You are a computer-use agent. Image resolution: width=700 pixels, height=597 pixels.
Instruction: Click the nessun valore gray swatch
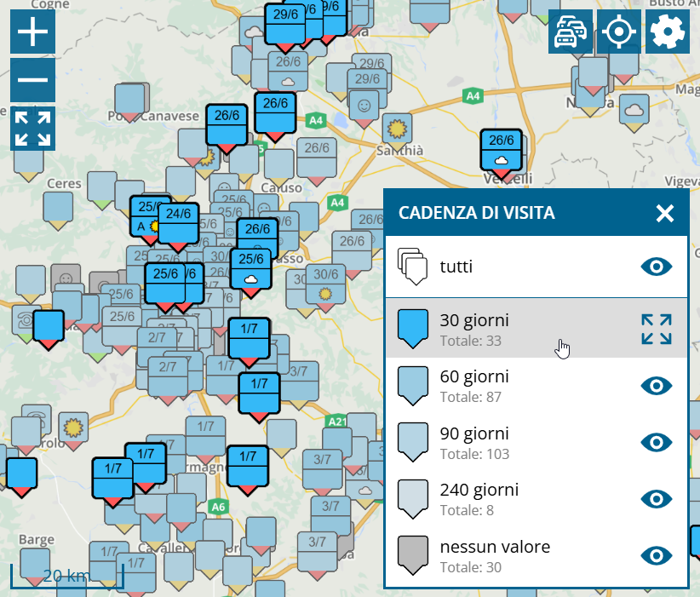click(413, 555)
